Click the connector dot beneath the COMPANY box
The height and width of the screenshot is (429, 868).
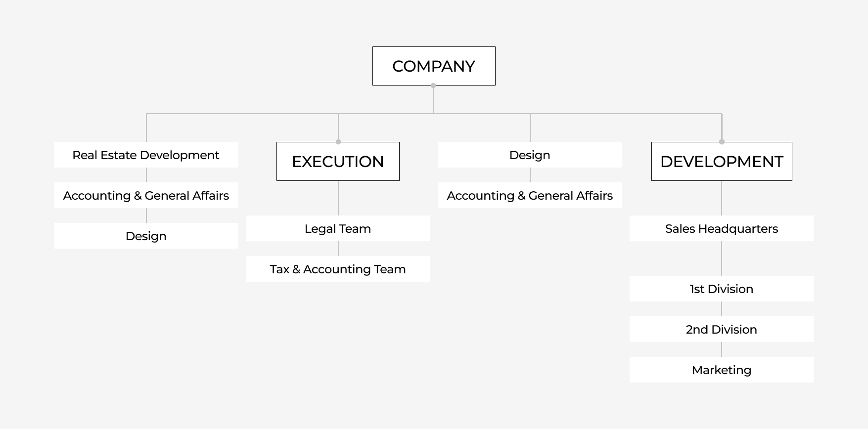[x=433, y=86]
